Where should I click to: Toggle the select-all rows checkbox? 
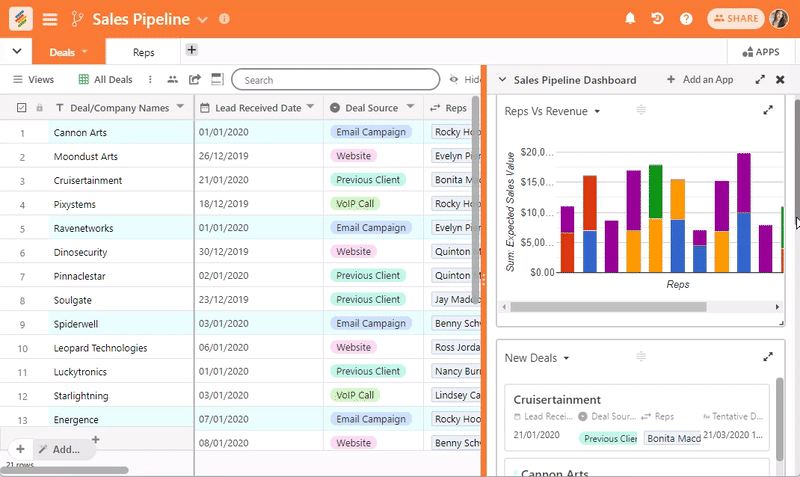click(21, 108)
